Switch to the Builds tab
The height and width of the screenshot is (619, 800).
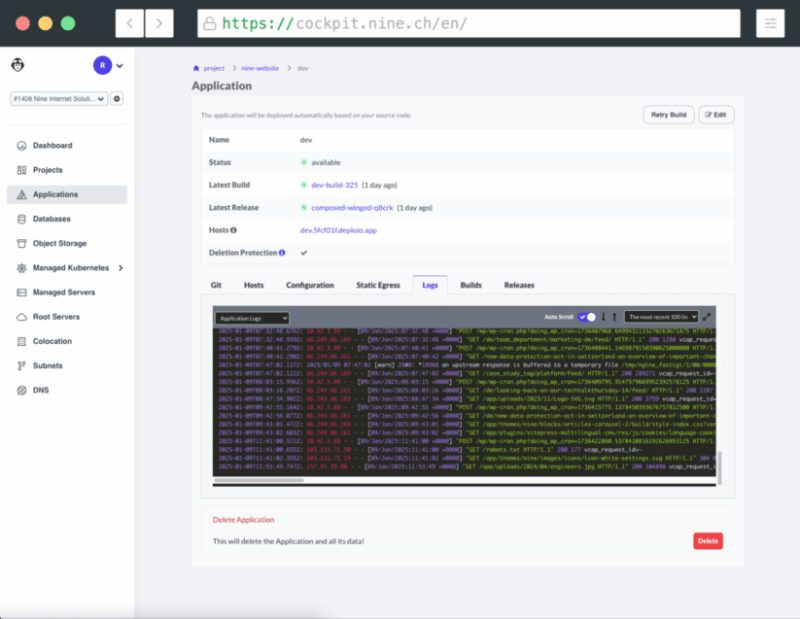pos(470,285)
